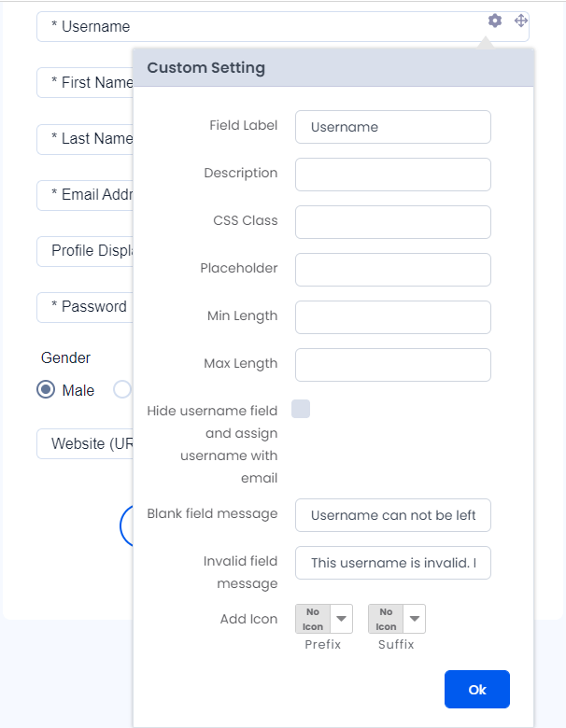The width and height of the screenshot is (566, 728).
Task: Open the Username field settings gear
Action: pyautogui.click(x=495, y=21)
